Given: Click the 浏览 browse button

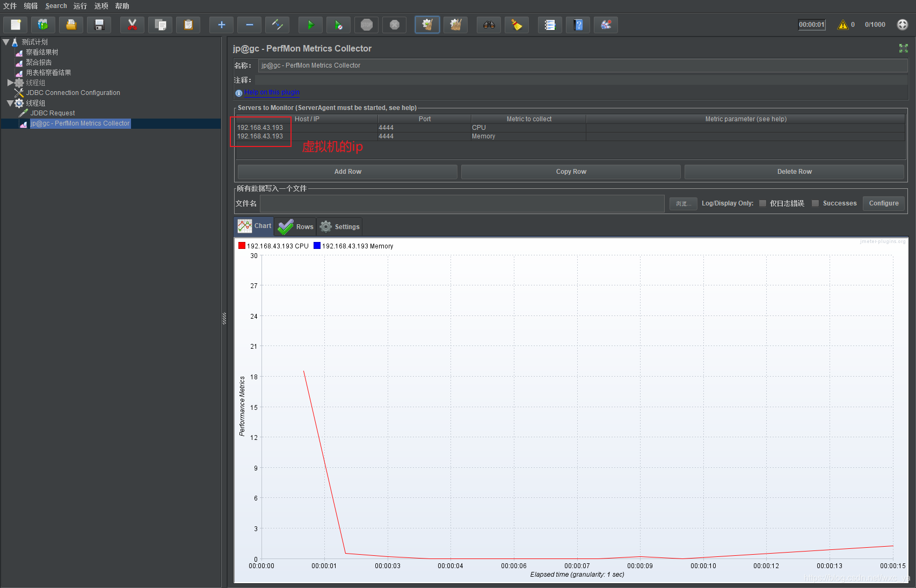Looking at the screenshot, I should pos(683,203).
